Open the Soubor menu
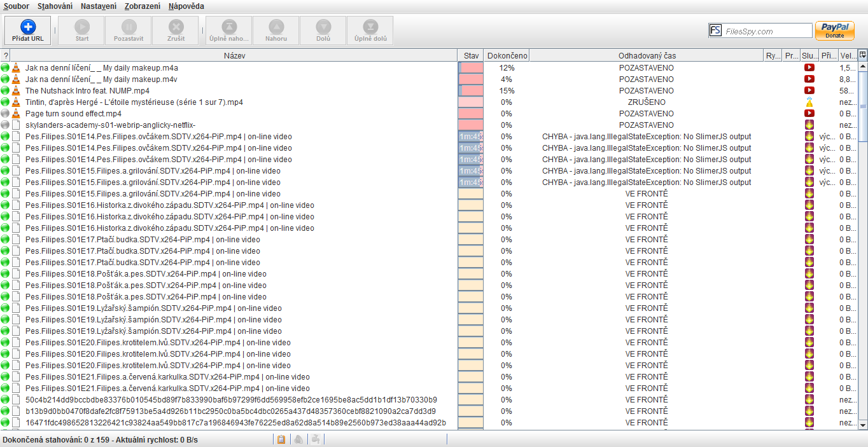The image size is (868, 447). (x=17, y=6)
